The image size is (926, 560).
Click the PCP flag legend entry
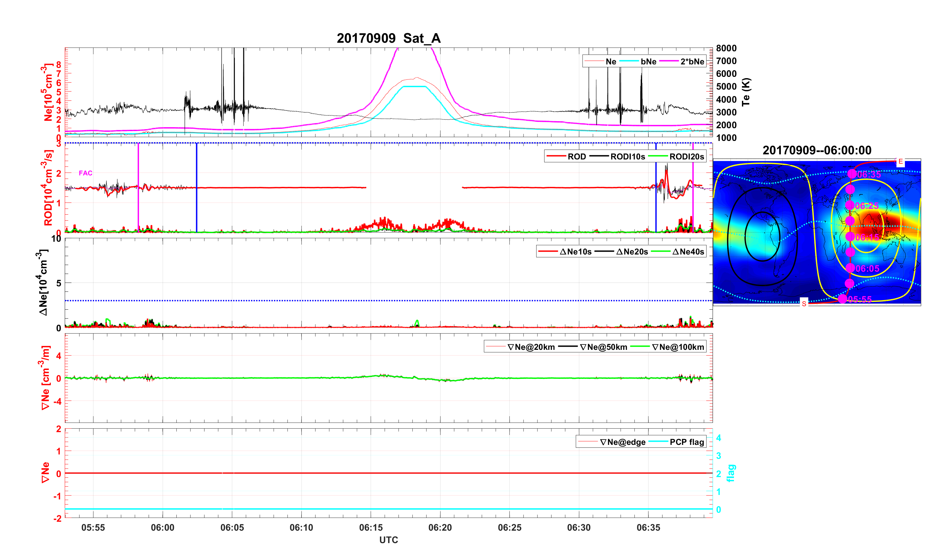click(687, 442)
